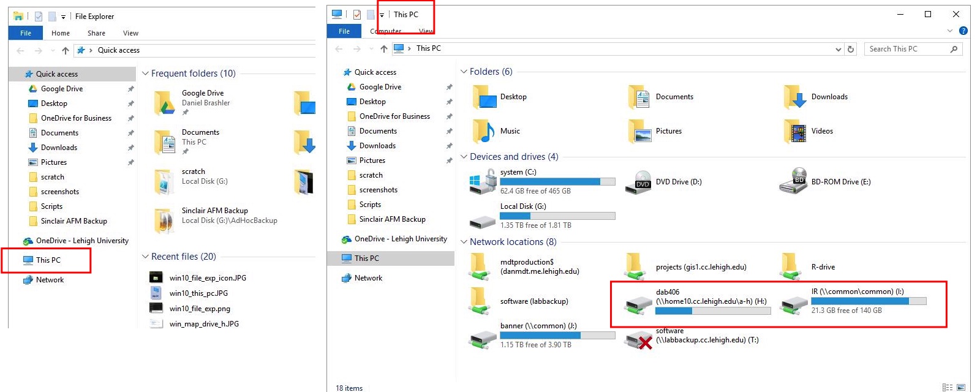Click Up arrow in File Explorer window navigation
The height and width of the screenshot is (392, 980).
click(x=66, y=51)
